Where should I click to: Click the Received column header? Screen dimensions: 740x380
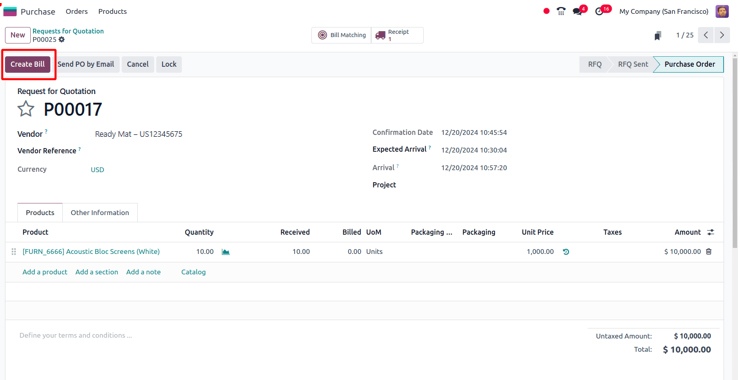click(x=295, y=232)
